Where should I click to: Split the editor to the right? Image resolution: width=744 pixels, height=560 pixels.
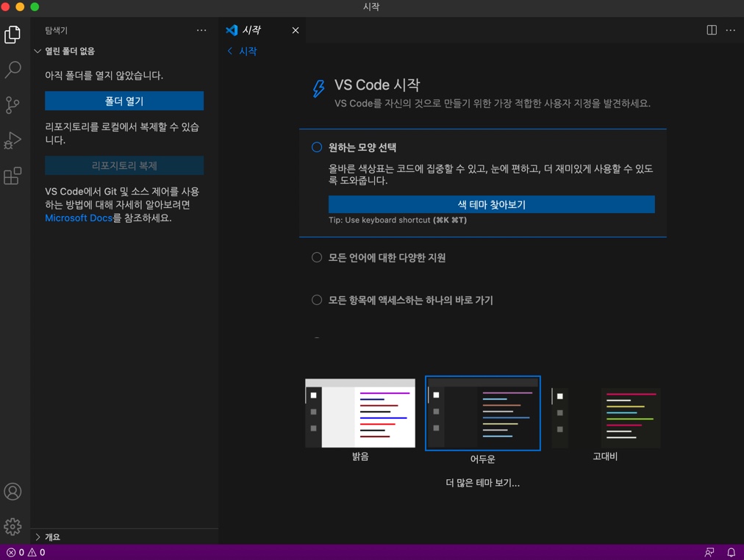[711, 30]
